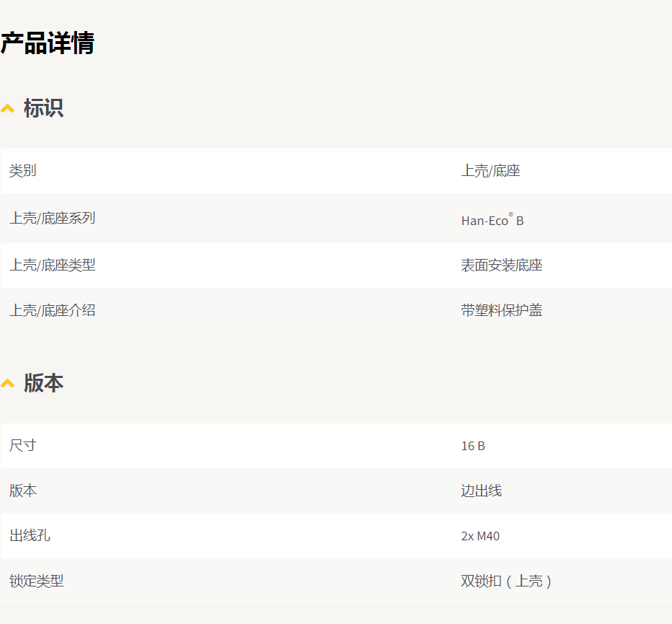Click the 版本 row label in table
Image resolution: width=672 pixels, height=624 pixels.
[x=23, y=491]
